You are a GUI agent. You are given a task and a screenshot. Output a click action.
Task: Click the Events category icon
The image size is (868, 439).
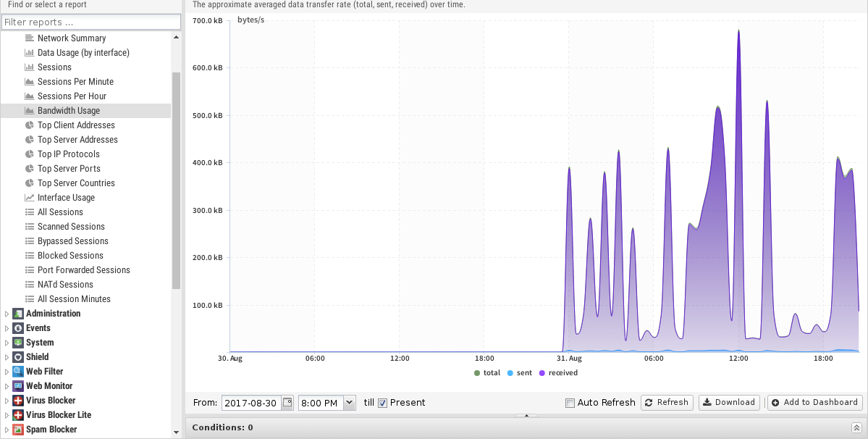pos(18,327)
